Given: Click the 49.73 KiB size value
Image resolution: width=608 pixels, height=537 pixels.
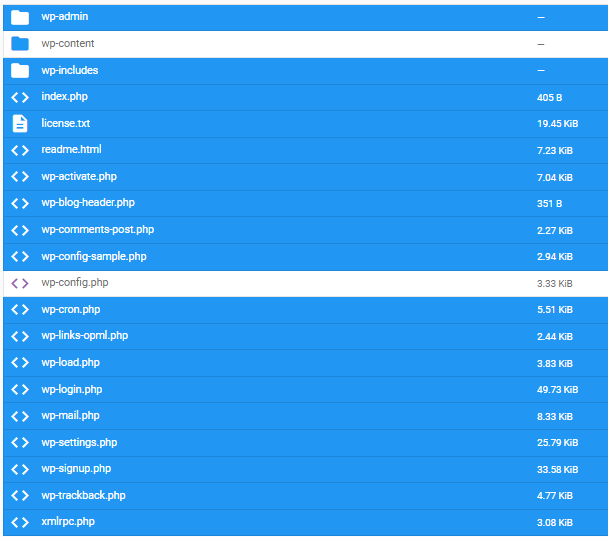Looking at the screenshot, I should coord(558,390).
